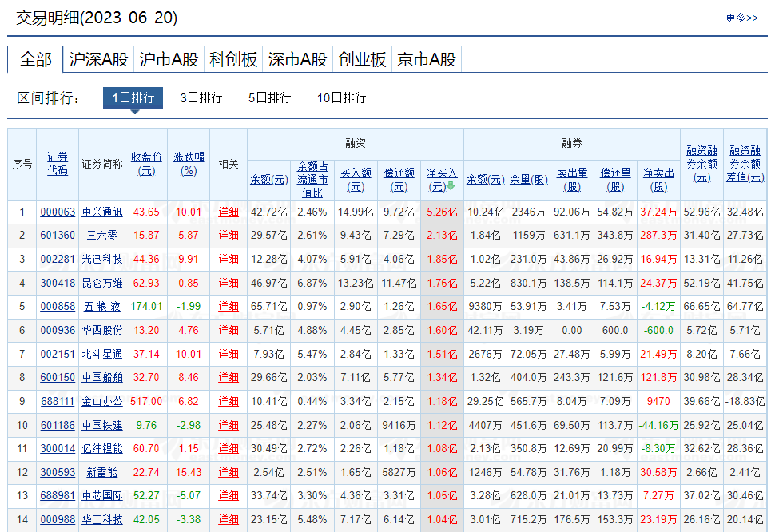Sort by 涨跌幅(%) column header

pyautogui.click(x=189, y=164)
